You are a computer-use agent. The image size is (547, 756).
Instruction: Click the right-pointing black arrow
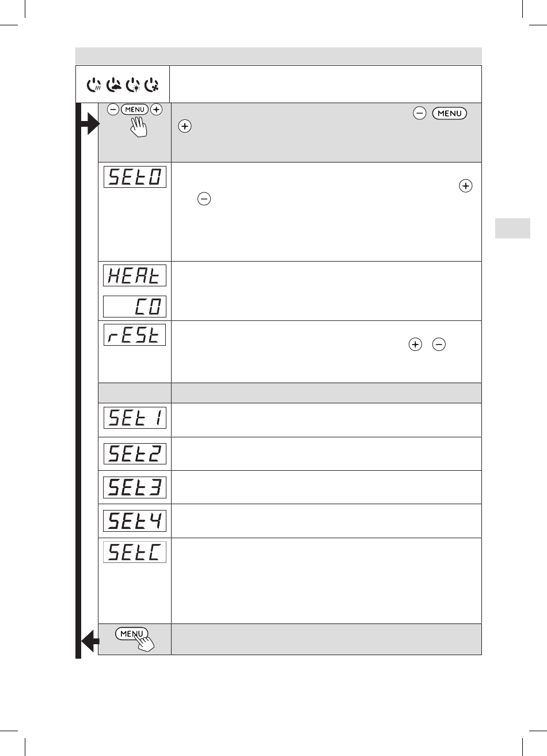tap(90, 124)
